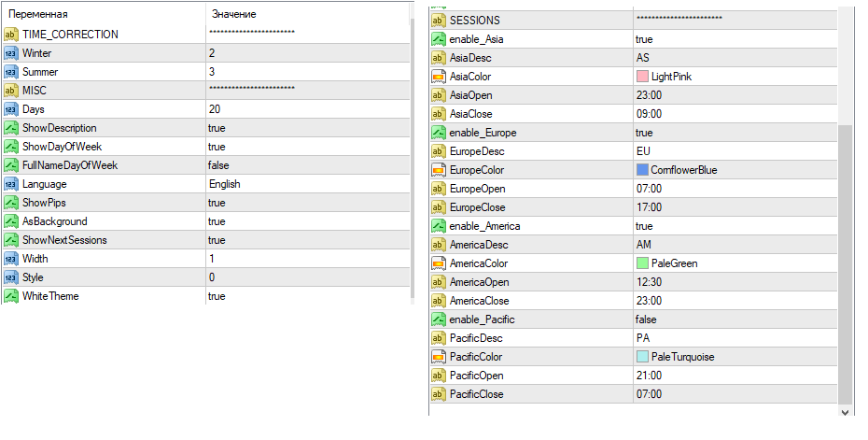This screenshot has width=868, height=440.
Task: Click the boolean icon beside enable_Europe
Action: 439,133
